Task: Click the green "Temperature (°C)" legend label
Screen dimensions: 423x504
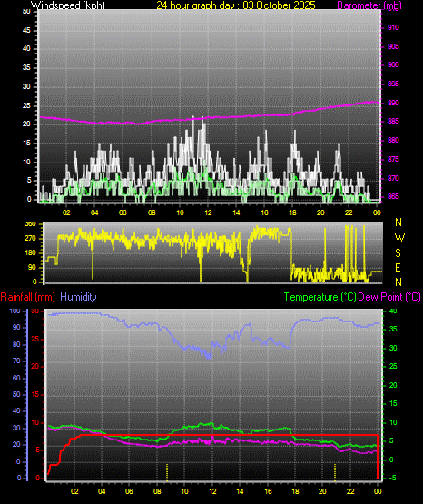Action: (320, 297)
